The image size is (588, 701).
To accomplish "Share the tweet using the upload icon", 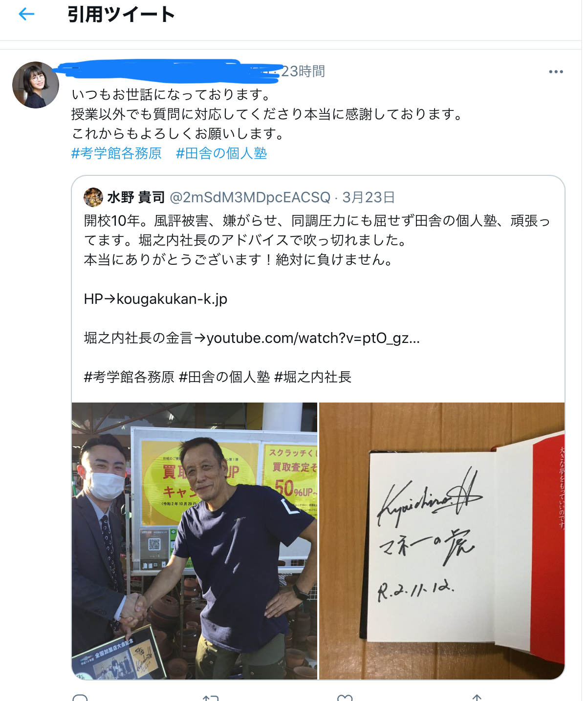I will (477, 698).
